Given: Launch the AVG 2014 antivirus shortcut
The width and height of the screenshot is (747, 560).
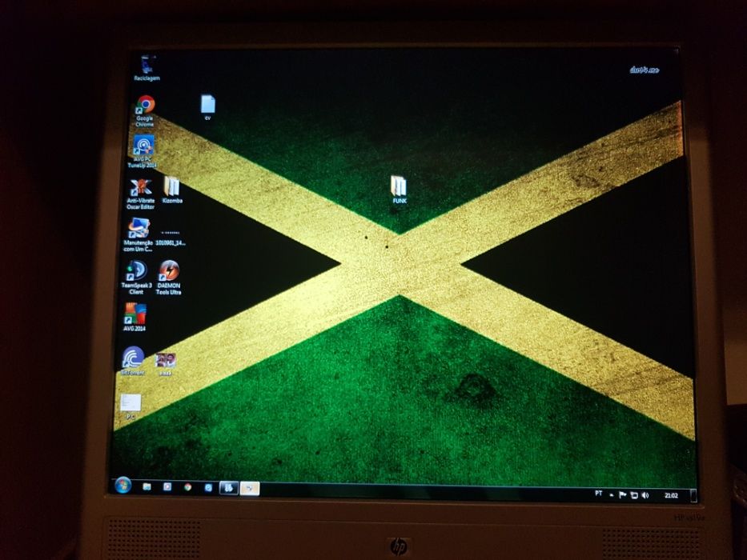Looking at the screenshot, I should [x=135, y=317].
